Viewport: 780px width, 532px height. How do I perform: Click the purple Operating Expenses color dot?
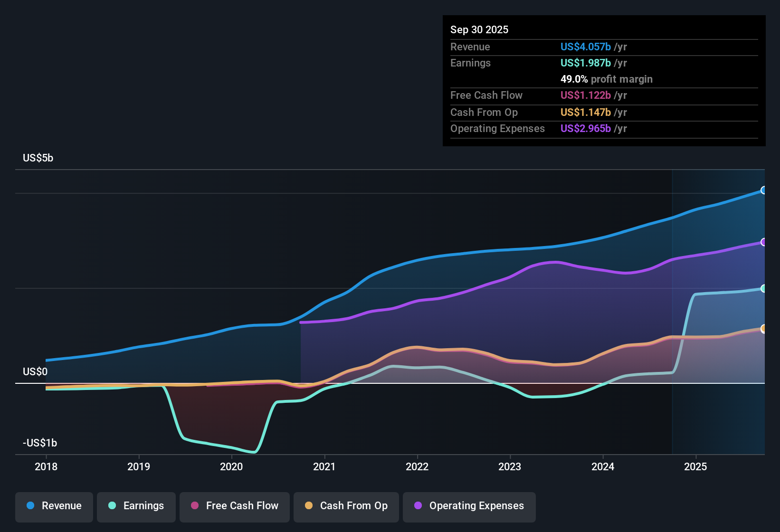[x=418, y=506]
